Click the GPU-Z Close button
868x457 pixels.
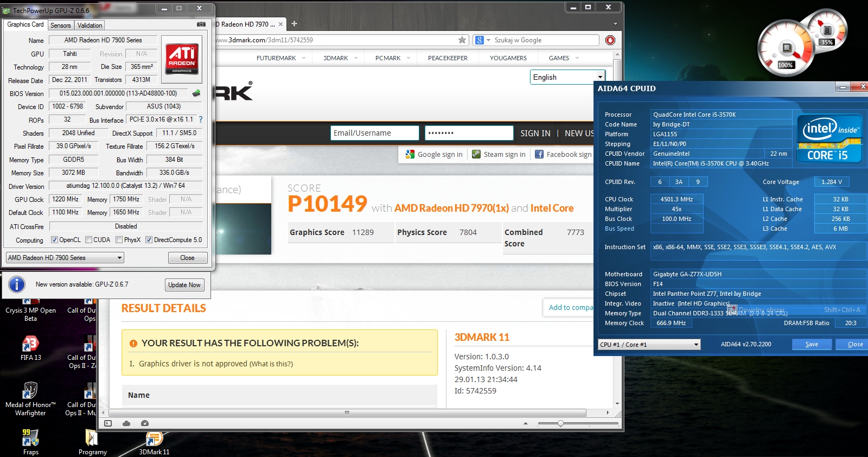click(x=187, y=258)
